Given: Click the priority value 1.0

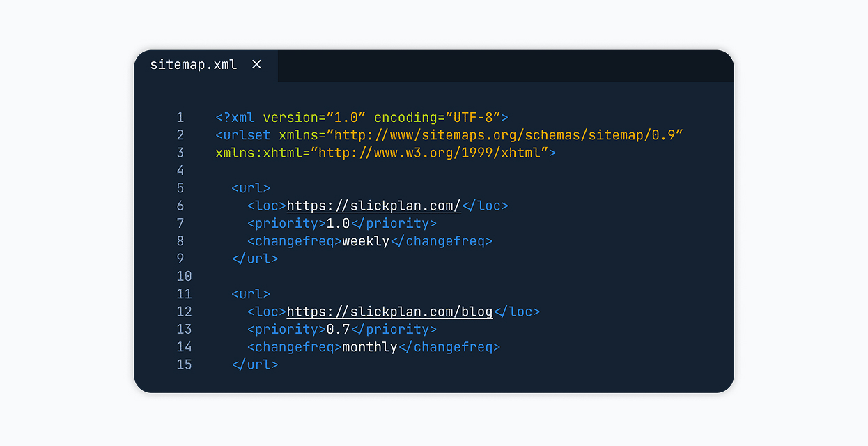Looking at the screenshot, I should pyautogui.click(x=338, y=224).
